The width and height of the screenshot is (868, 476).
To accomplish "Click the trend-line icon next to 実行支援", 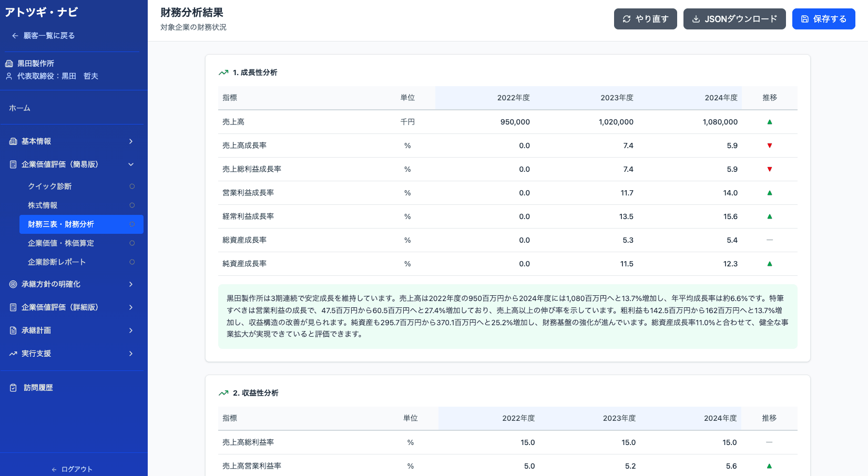I will tap(13, 354).
